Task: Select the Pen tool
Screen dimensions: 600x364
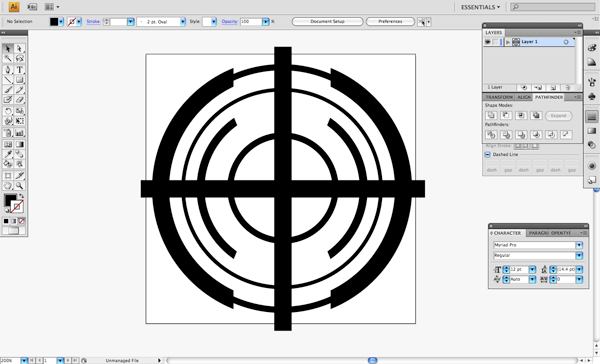Action: pos(8,70)
